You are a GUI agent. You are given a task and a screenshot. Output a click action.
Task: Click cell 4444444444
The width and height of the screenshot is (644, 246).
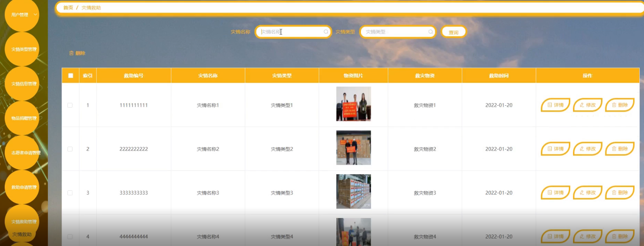click(134, 237)
